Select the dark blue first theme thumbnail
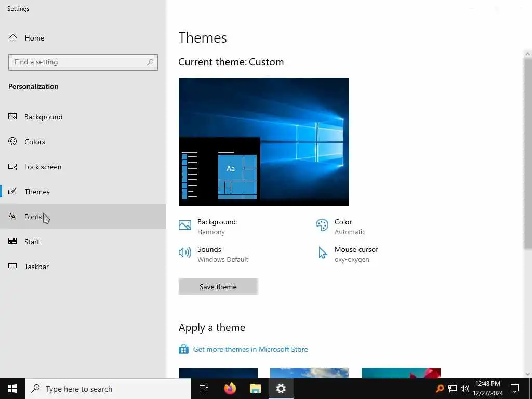This screenshot has height=399, width=532. pyautogui.click(x=218, y=373)
